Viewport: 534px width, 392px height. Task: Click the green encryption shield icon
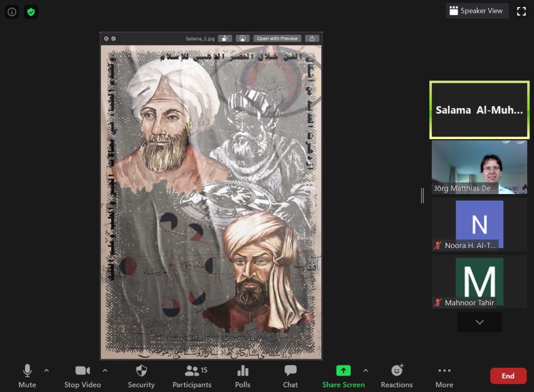[x=31, y=12]
